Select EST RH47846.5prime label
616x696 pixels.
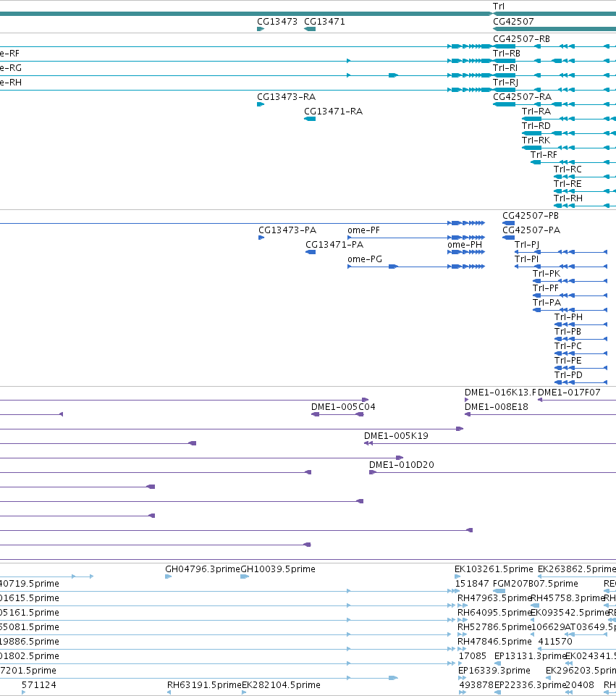click(x=494, y=642)
